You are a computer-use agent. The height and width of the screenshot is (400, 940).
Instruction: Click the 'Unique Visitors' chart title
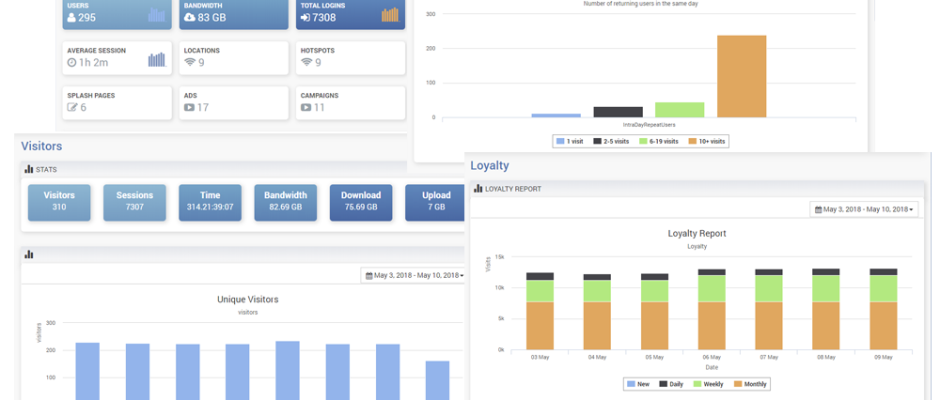click(248, 299)
